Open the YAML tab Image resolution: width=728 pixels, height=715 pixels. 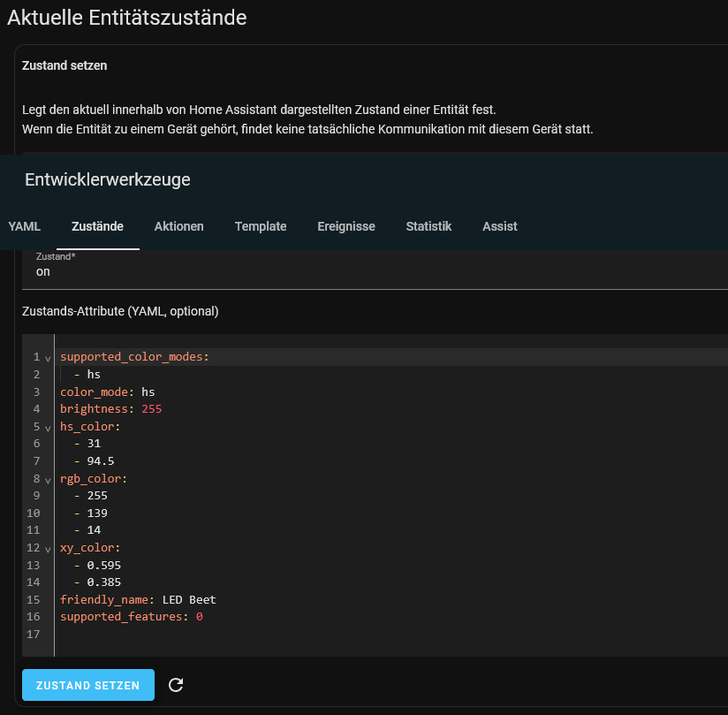click(25, 226)
